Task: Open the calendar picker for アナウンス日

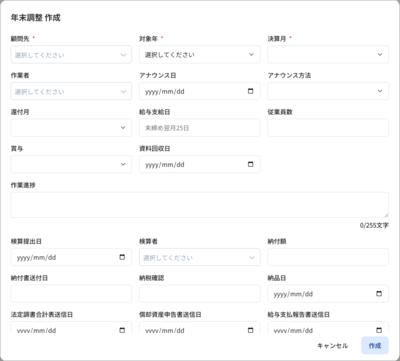Action: click(x=251, y=91)
